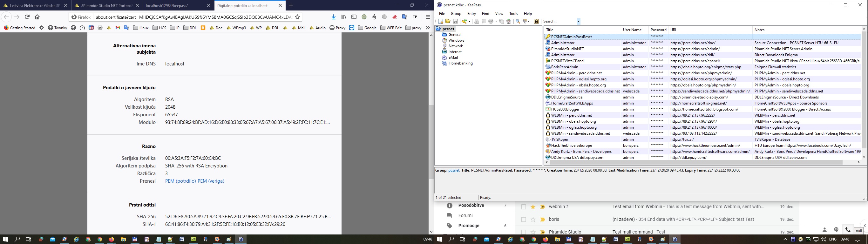Open the HCS bookmarks folder
868x244 pixels.
coord(159,28)
